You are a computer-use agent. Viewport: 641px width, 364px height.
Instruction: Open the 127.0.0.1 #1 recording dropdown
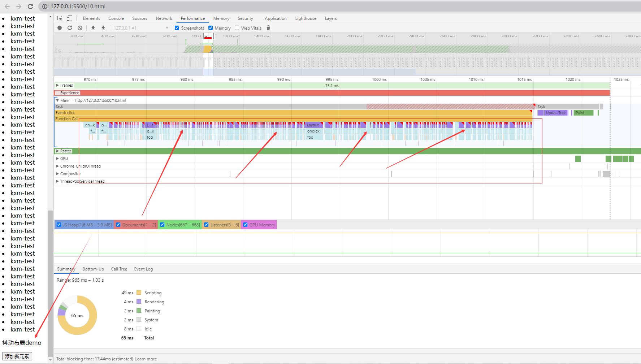(141, 28)
